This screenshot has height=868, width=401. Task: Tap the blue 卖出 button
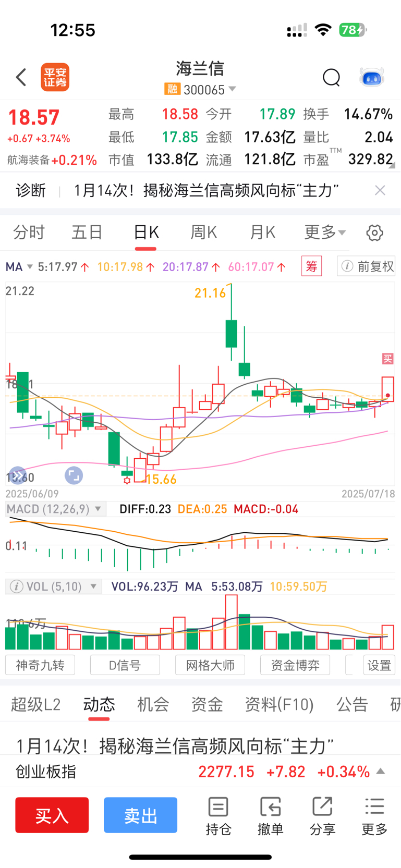click(x=140, y=815)
